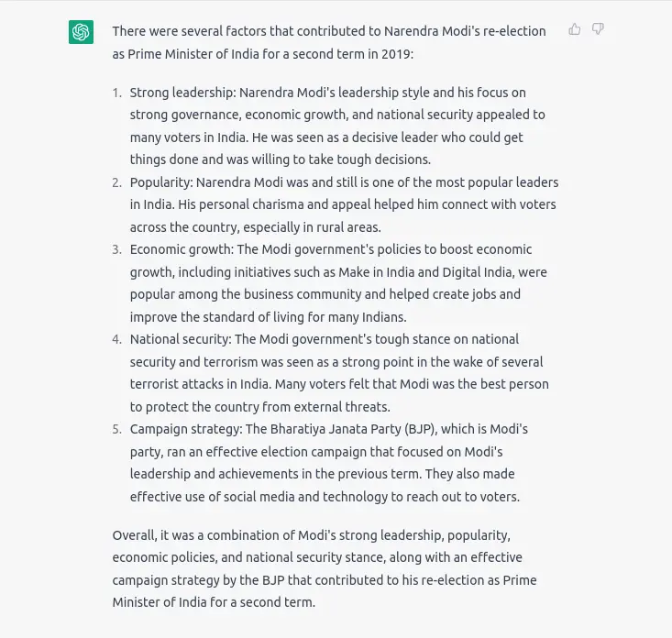Click the 'Overall, it was a combination' paragraph

tap(325, 568)
